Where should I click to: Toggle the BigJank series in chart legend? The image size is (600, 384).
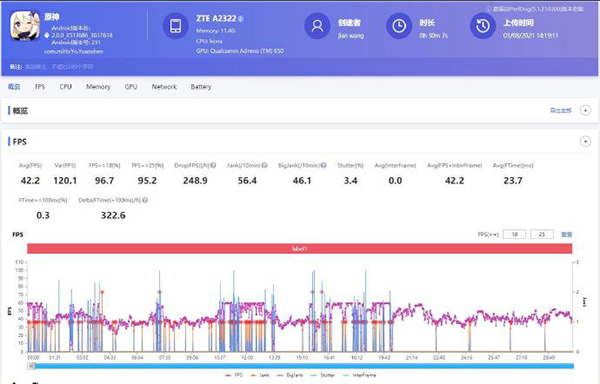[x=290, y=375]
